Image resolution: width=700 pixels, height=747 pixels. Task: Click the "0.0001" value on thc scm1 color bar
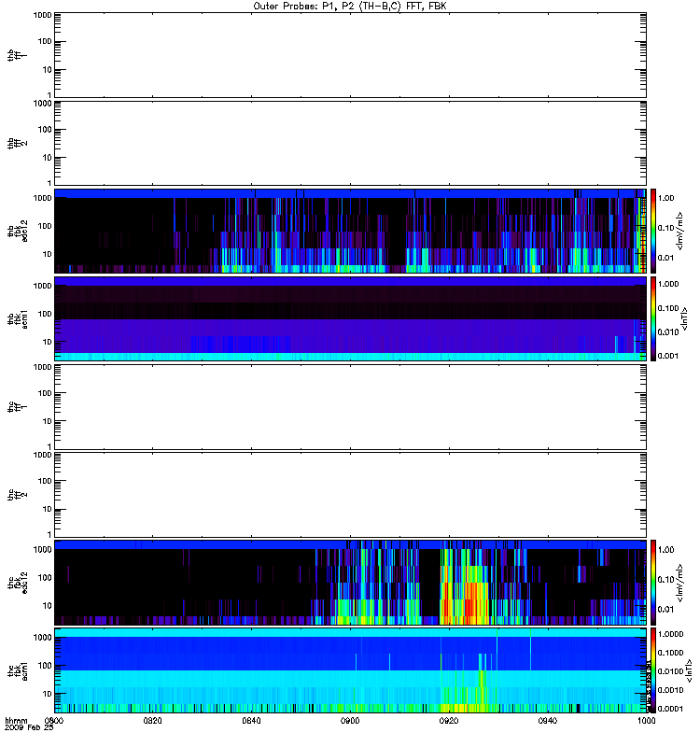[x=670, y=709]
